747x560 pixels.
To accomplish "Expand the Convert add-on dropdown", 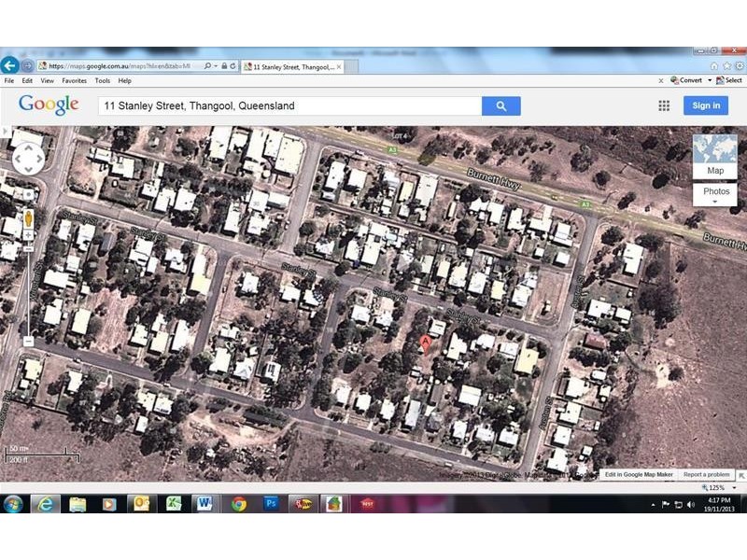I will [710, 80].
